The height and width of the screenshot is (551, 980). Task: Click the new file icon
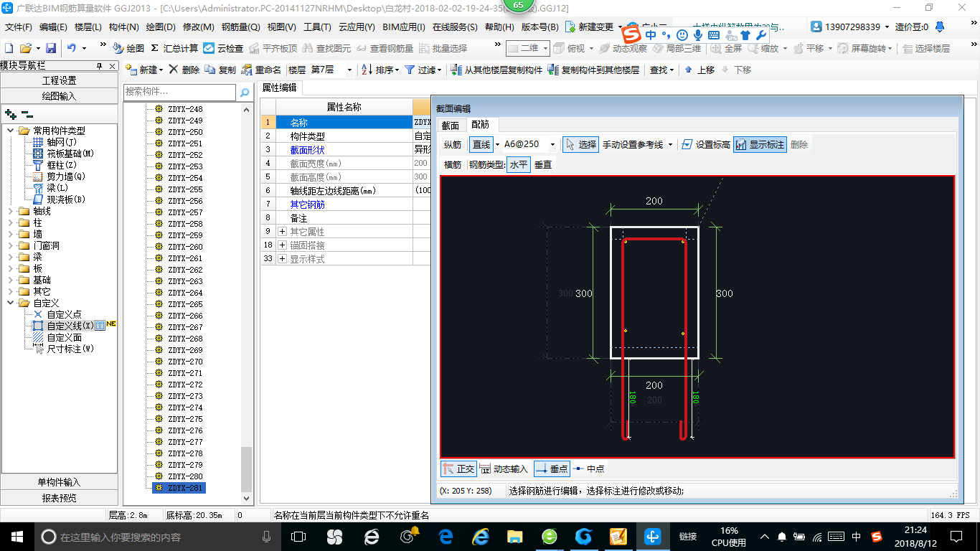coord(9,48)
